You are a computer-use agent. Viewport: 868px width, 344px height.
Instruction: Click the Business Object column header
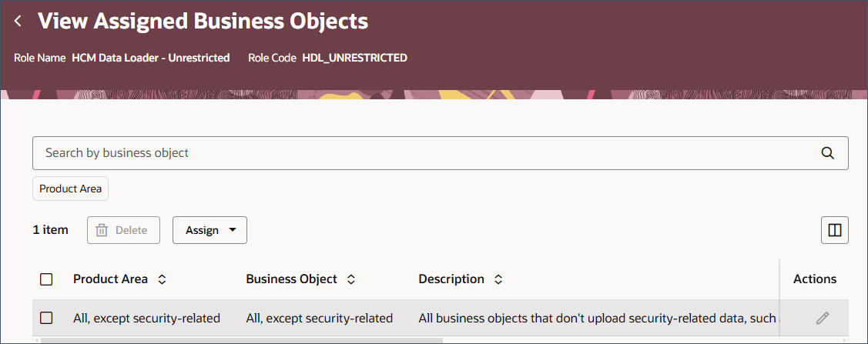click(x=291, y=279)
